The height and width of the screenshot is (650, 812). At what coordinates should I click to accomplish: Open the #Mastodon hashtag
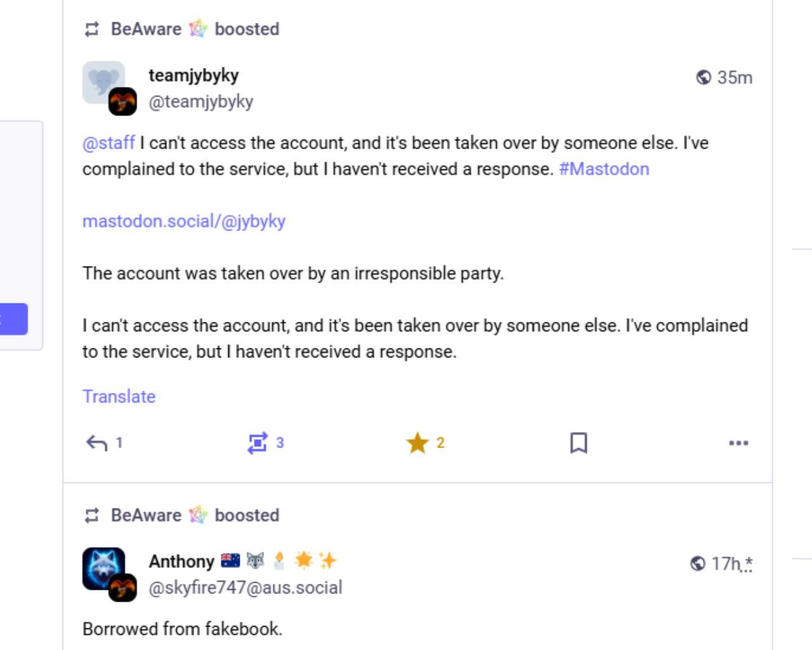[603, 169]
